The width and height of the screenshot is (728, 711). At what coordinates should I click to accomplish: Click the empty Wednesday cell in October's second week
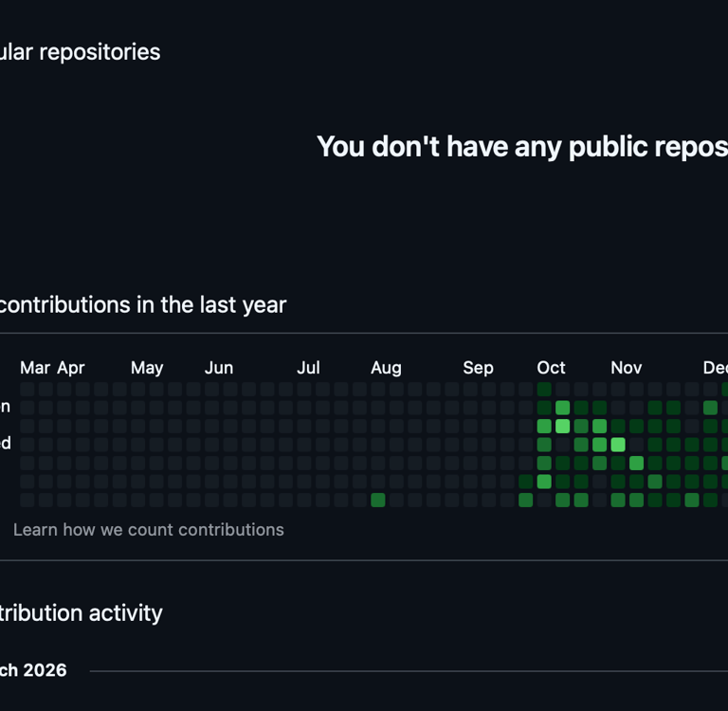tap(563, 445)
